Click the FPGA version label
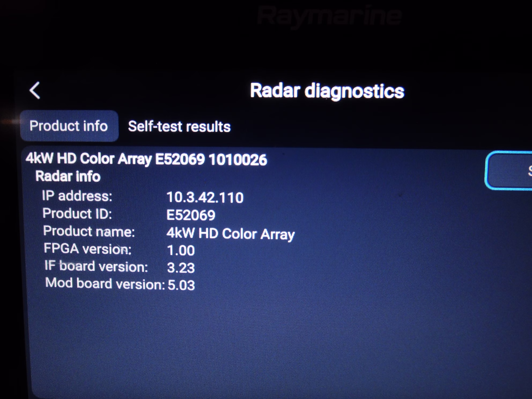This screenshot has height=399, width=532. pyautogui.click(x=88, y=249)
